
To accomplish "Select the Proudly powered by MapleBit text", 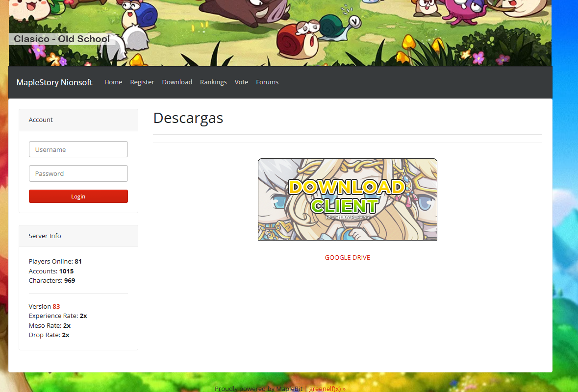I will [258, 389].
